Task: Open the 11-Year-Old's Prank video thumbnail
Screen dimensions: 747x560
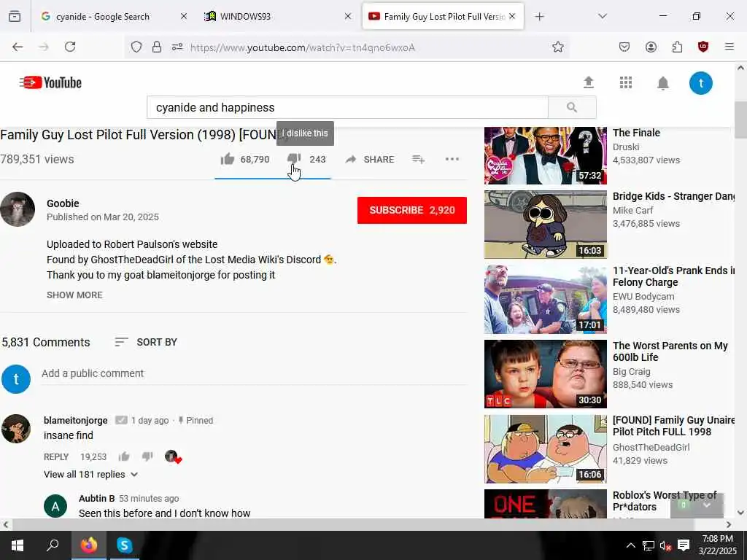Action: [546, 300]
